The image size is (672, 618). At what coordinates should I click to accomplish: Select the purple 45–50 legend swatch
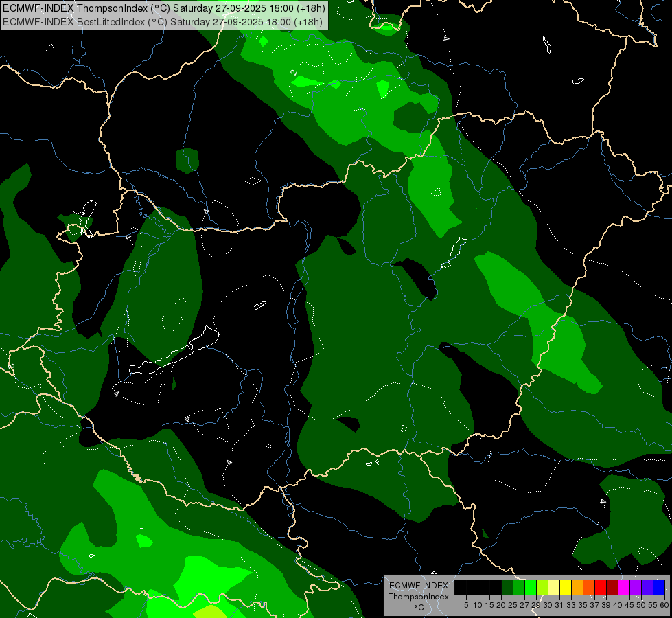636,588
